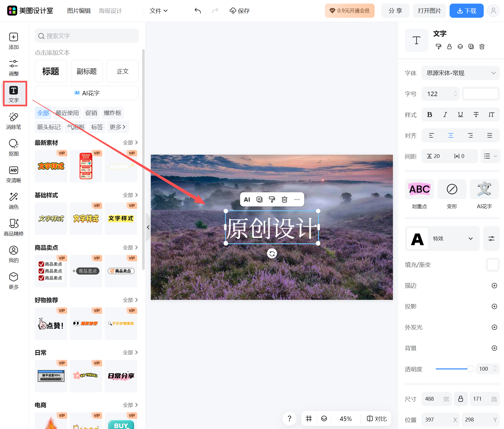Delete text using the floating toolbar trash icon

pos(284,199)
